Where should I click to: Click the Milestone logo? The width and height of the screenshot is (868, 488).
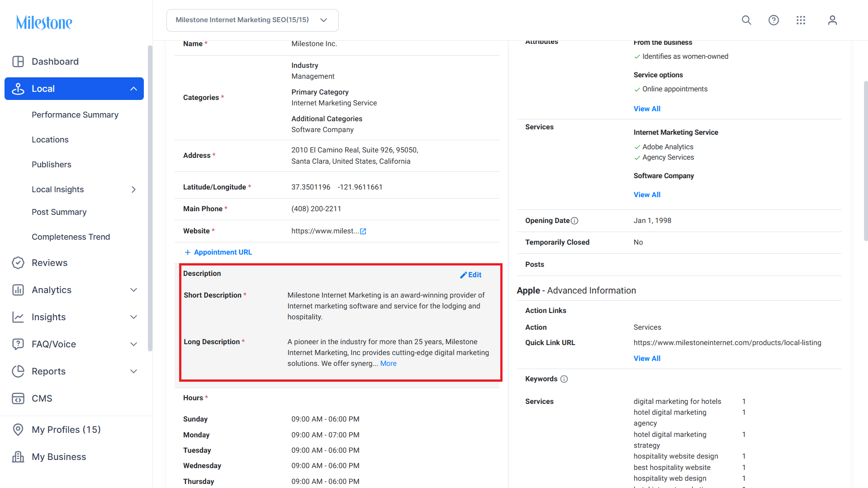(44, 22)
